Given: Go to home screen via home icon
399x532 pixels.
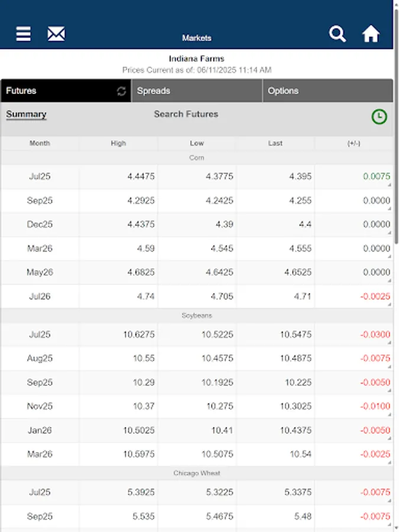Looking at the screenshot, I should click(371, 34).
